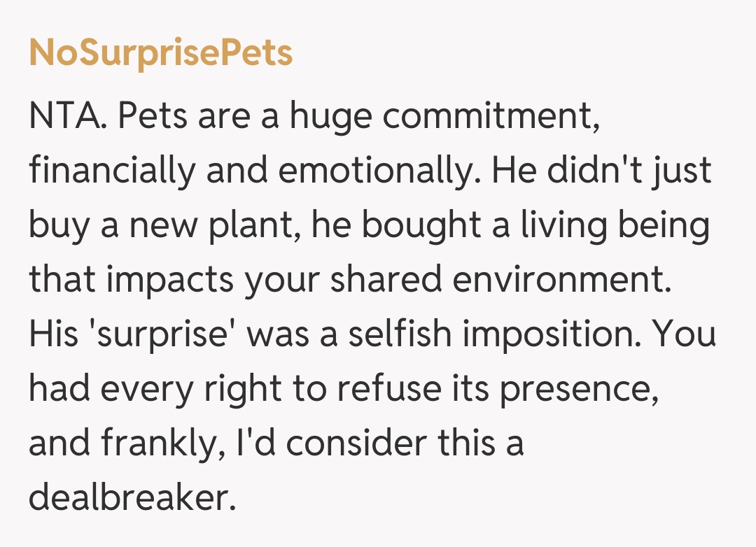Image resolution: width=756 pixels, height=547 pixels.
Task: Open the NoSurprisePets user profile
Action: coord(161,53)
